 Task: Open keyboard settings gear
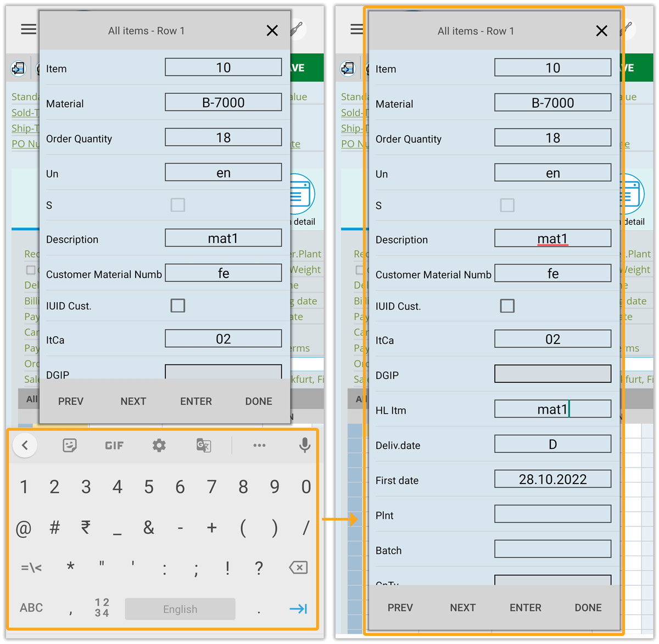click(x=159, y=445)
